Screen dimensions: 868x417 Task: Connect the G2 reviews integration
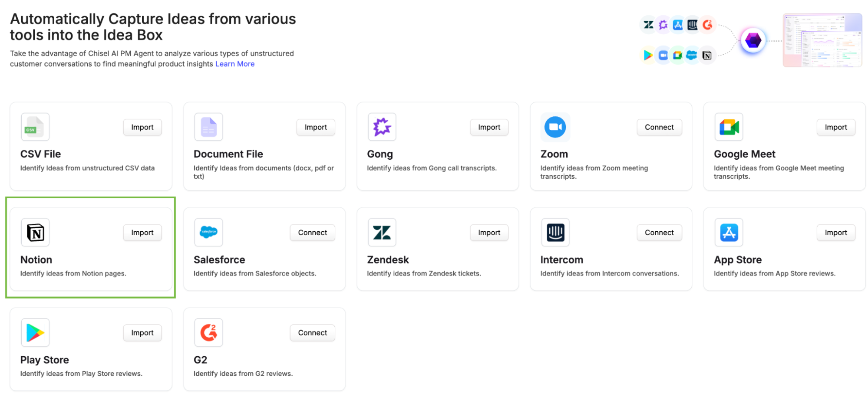click(312, 333)
